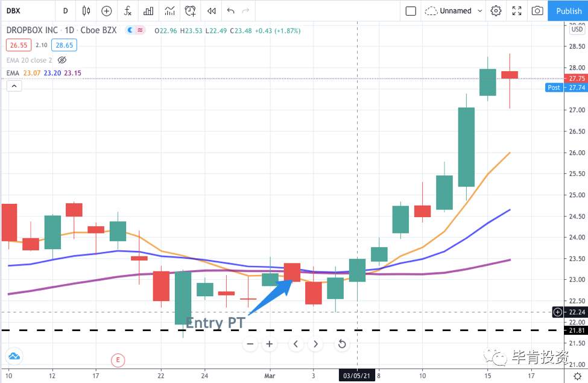Expand the layout dropdown arrow beside Unnamed
Image resolution: width=588 pixels, height=383 pixels.
[x=479, y=11]
